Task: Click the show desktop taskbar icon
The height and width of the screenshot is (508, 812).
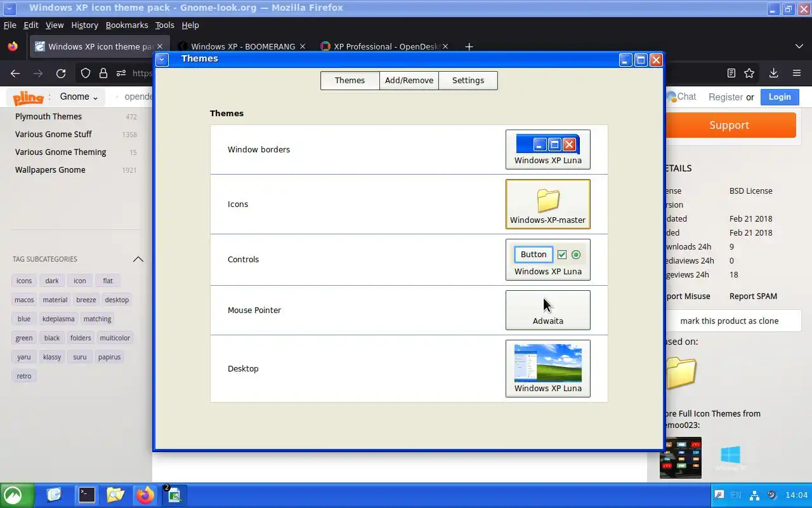Action: click(54, 495)
